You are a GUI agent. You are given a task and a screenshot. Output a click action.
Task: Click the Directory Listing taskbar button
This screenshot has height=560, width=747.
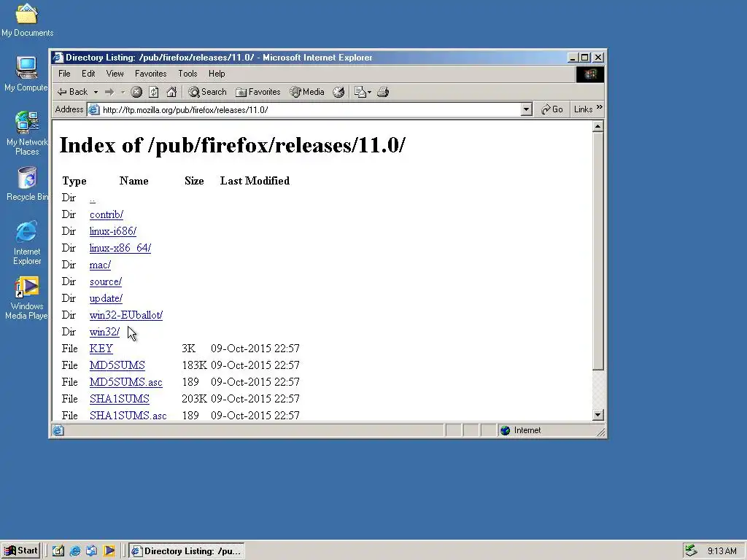(186, 551)
